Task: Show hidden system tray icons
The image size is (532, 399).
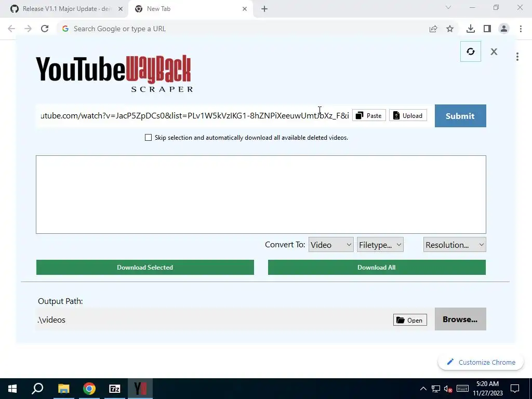Action: [x=423, y=389]
